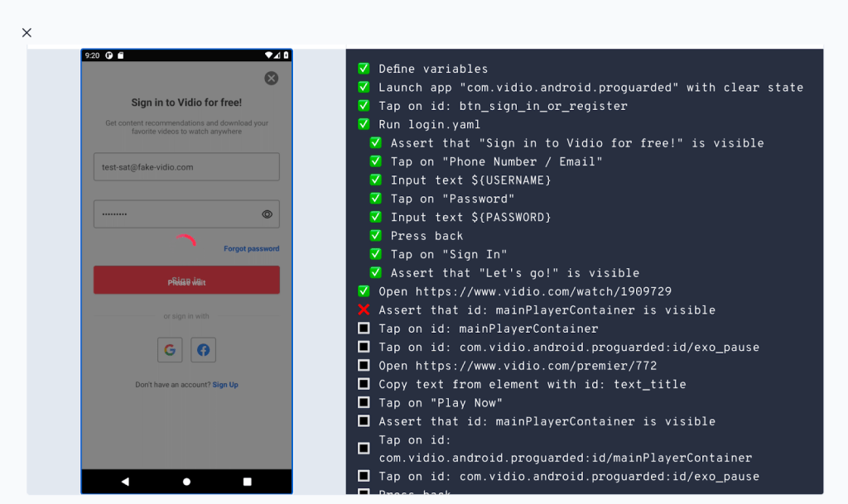Close the test report overlay
The image size is (848, 504).
(x=26, y=33)
